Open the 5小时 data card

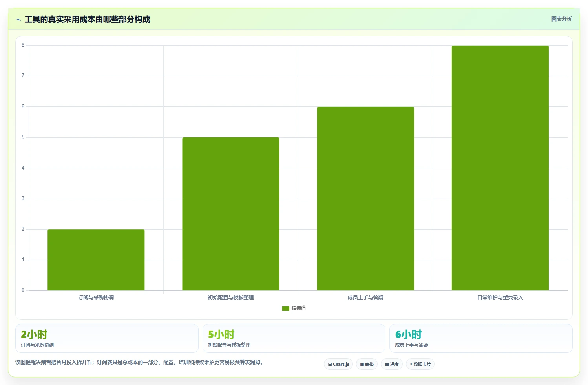coord(294,338)
